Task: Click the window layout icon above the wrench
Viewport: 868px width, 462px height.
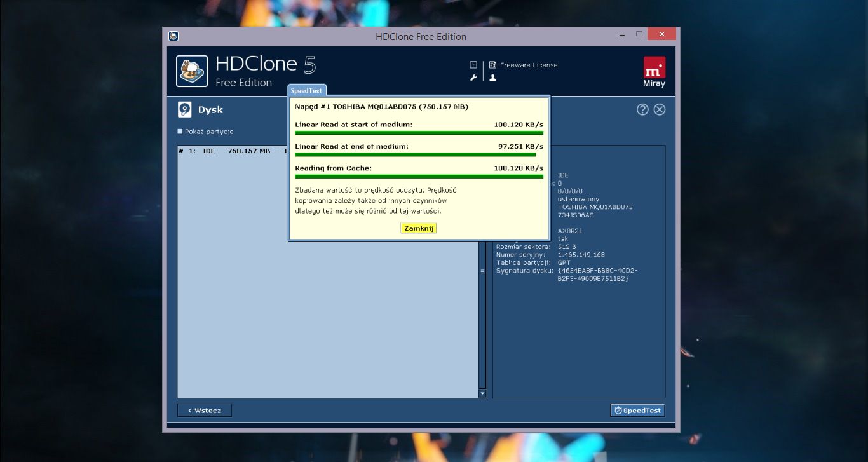Action: 473,65
